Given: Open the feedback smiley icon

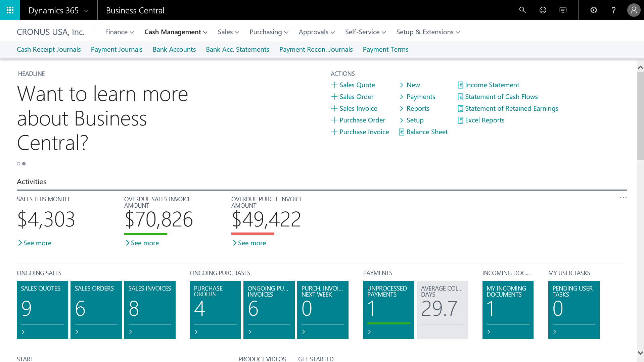Looking at the screenshot, I should click(x=543, y=10).
